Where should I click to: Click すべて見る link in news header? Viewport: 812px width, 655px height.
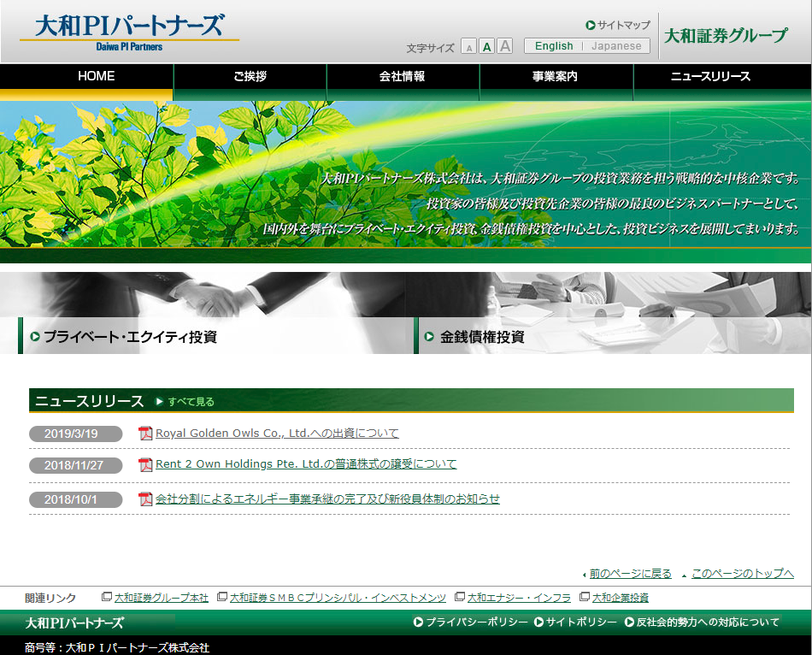tap(191, 402)
